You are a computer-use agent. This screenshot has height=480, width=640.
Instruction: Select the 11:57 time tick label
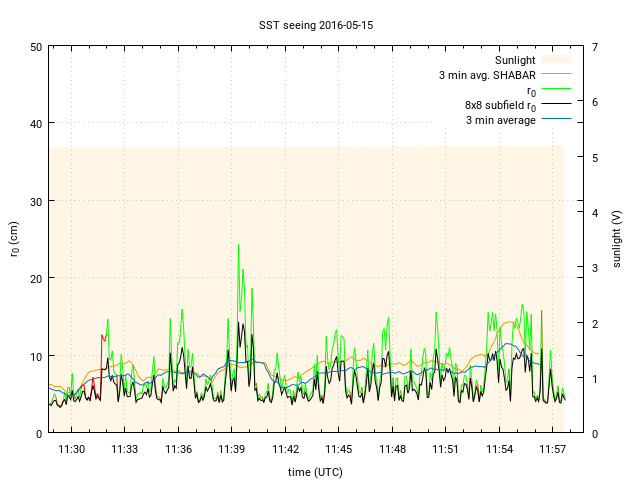553,450
